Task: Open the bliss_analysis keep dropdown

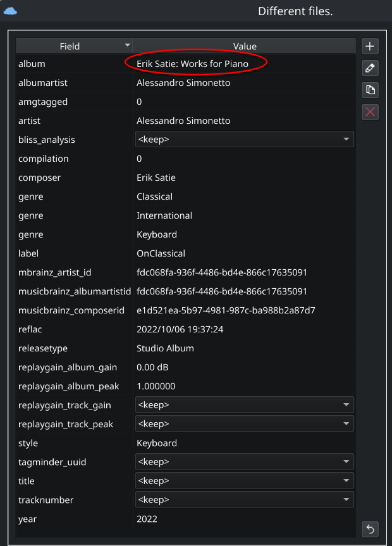Action: [244, 140]
